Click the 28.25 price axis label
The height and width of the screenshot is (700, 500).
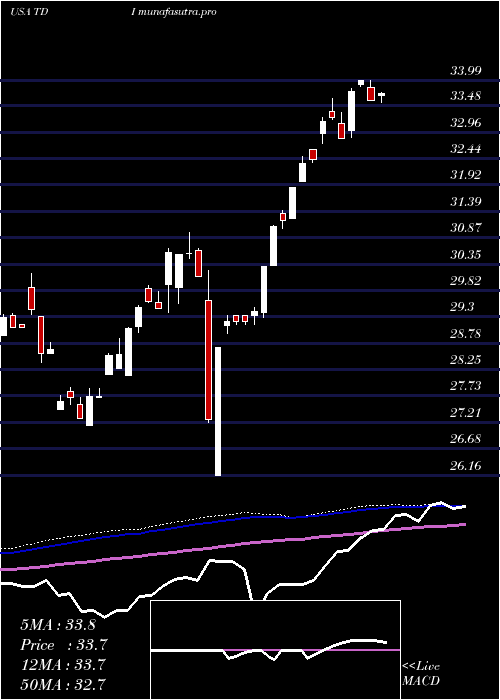coord(466,360)
